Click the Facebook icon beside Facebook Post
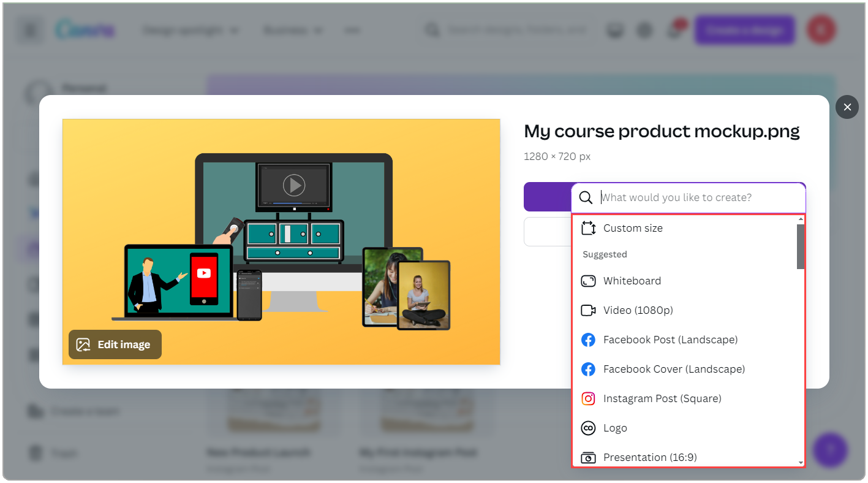 (588, 340)
